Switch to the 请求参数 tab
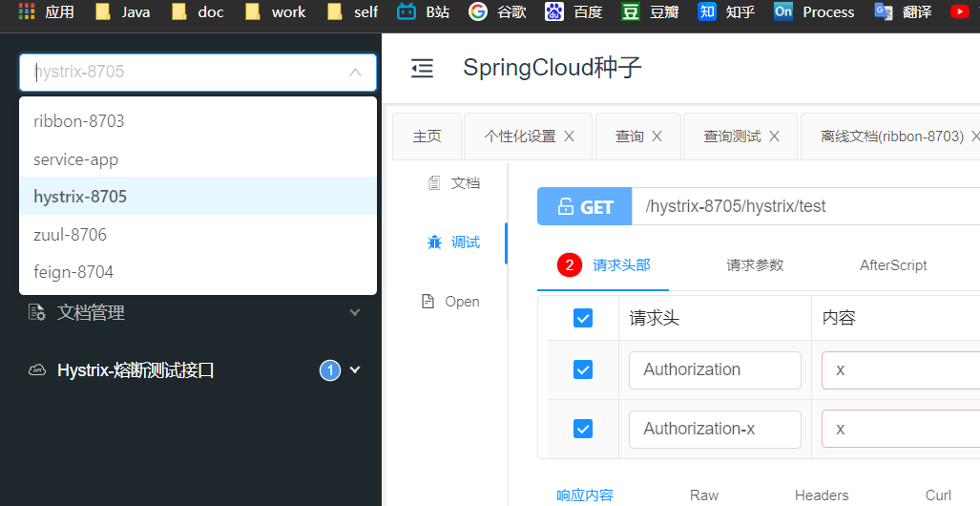Screen dimensions: 980x506 tap(755, 265)
